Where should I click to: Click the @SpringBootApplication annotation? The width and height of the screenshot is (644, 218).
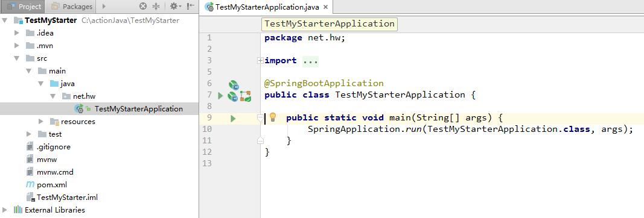coord(324,84)
